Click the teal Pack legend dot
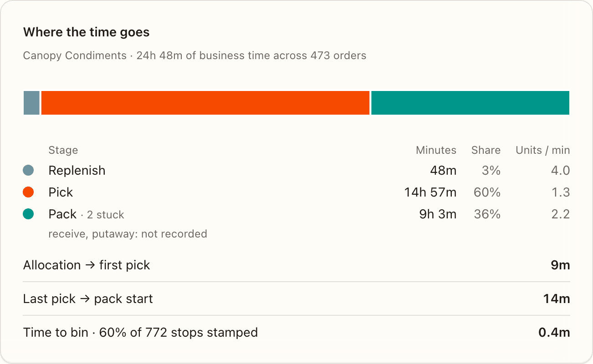Image resolution: width=593 pixels, height=364 pixels. pos(28,214)
